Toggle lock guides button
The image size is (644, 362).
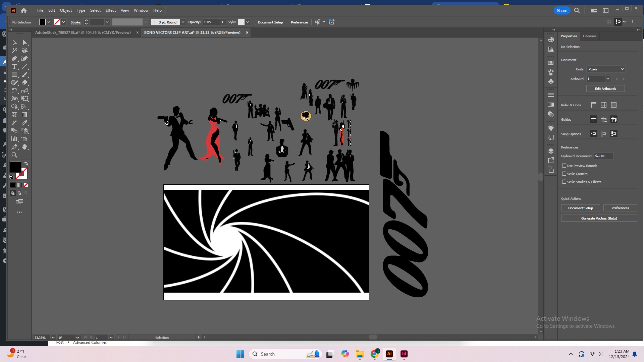(604, 119)
